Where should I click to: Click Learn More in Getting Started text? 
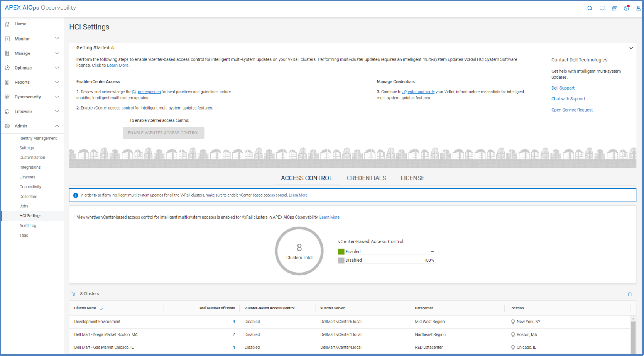[118, 66]
